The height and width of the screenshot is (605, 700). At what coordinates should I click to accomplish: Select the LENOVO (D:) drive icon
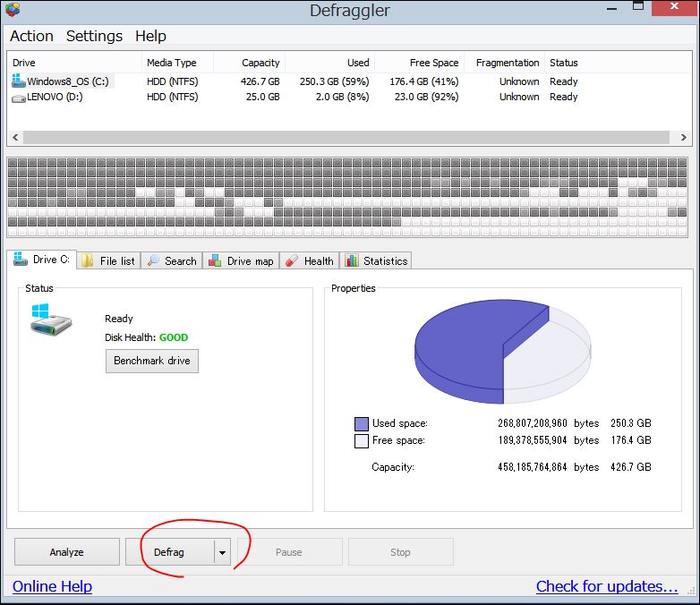coord(18,98)
